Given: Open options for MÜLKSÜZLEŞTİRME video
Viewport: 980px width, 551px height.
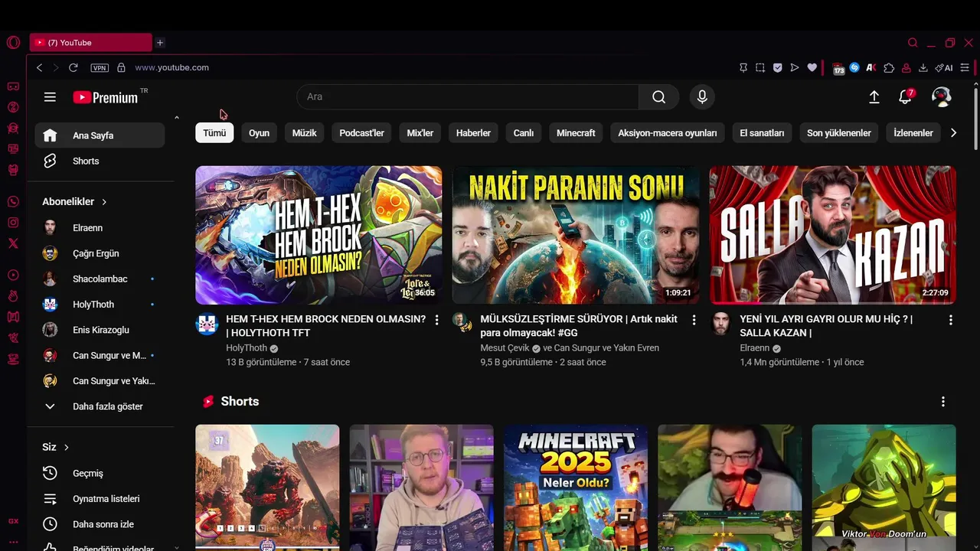Looking at the screenshot, I should pyautogui.click(x=694, y=319).
